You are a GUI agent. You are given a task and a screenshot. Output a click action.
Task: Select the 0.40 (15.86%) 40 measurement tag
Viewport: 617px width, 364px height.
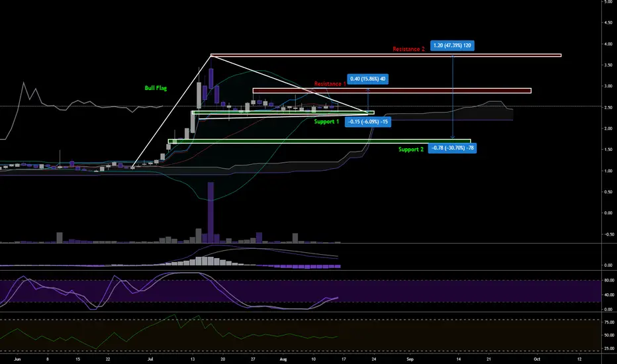tap(368, 79)
